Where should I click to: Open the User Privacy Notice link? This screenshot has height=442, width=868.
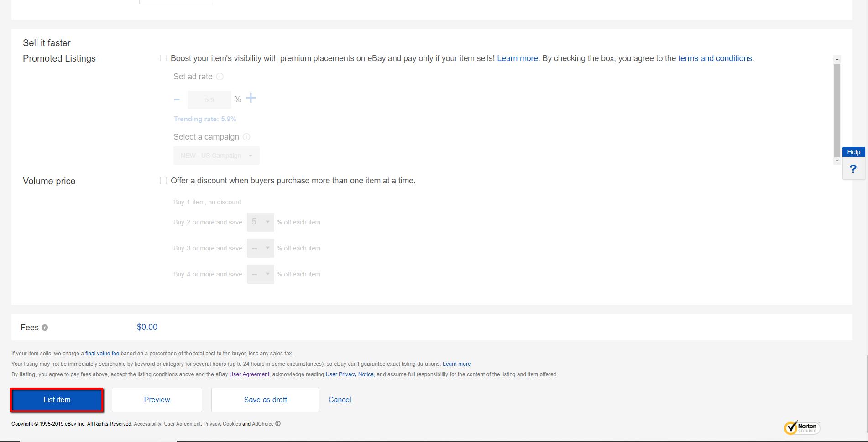click(350, 374)
